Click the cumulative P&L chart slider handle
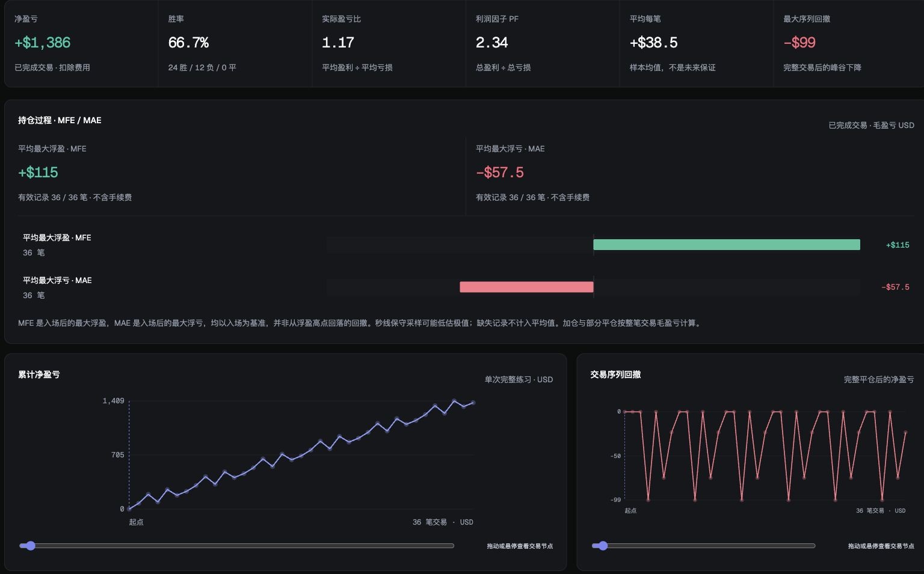Image resolution: width=924 pixels, height=574 pixels. pyautogui.click(x=31, y=546)
